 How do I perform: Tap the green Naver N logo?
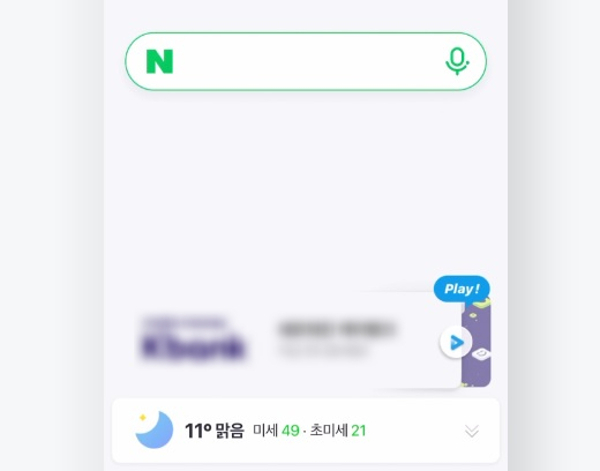[x=160, y=61]
